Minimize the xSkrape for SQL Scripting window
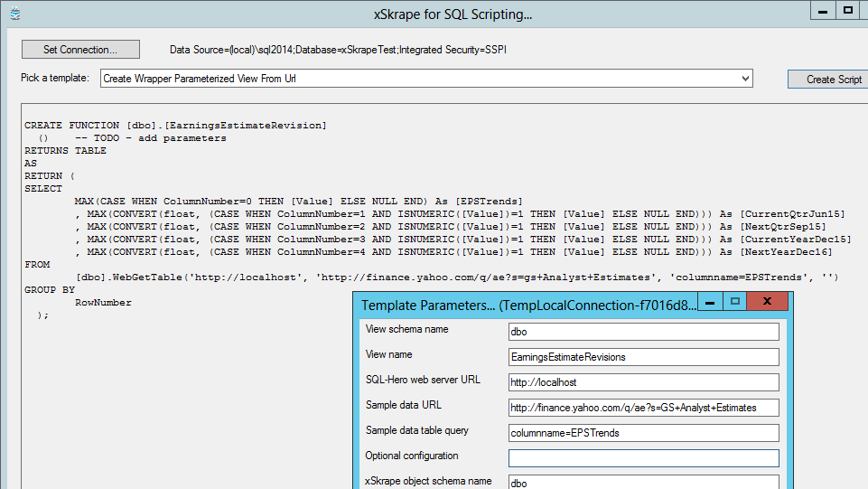Image resolution: width=868 pixels, height=489 pixels. (823, 11)
